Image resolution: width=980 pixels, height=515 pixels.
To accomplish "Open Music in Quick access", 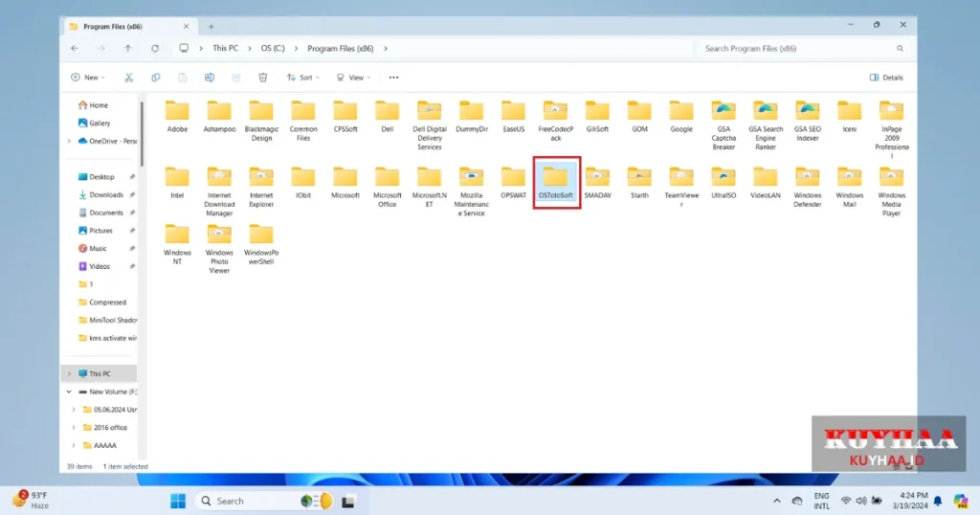I will coord(93,249).
